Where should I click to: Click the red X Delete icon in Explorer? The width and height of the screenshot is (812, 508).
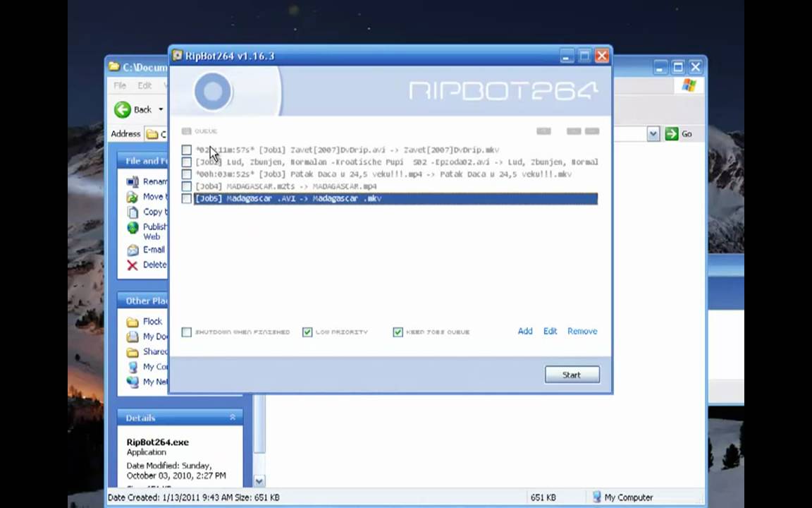133,265
